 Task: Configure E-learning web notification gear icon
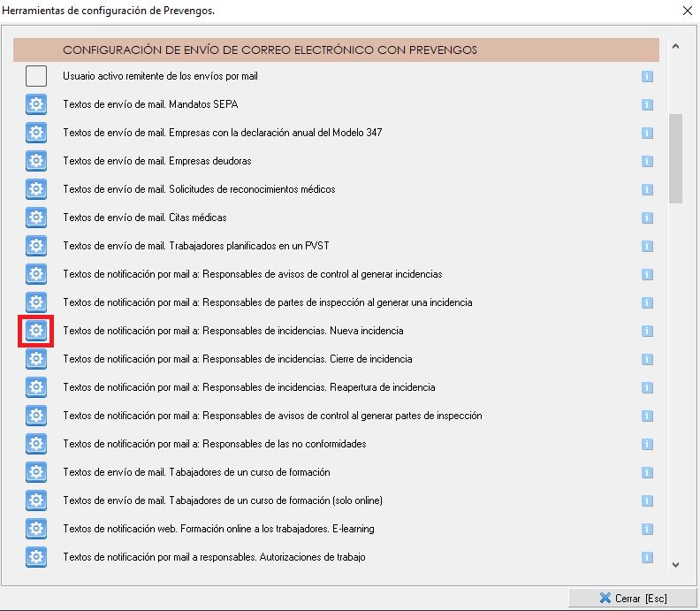click(x=36, y=529)
